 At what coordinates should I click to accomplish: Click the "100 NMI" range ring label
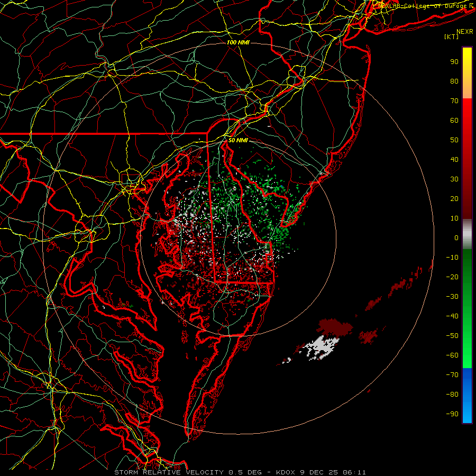[238, 42]
